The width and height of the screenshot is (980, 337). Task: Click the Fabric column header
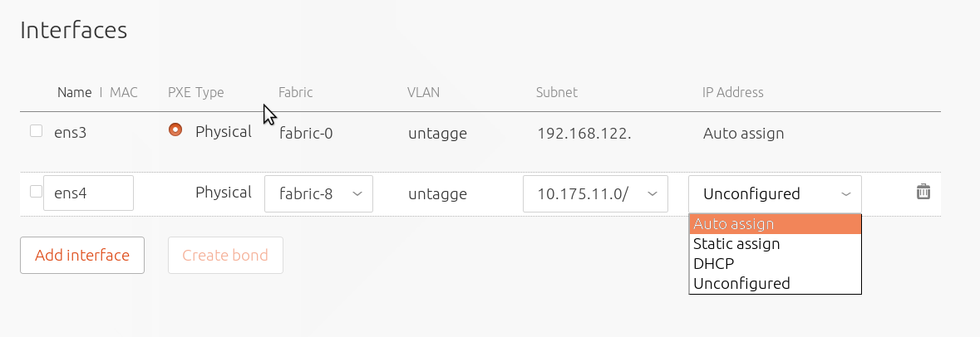point(296,92)
